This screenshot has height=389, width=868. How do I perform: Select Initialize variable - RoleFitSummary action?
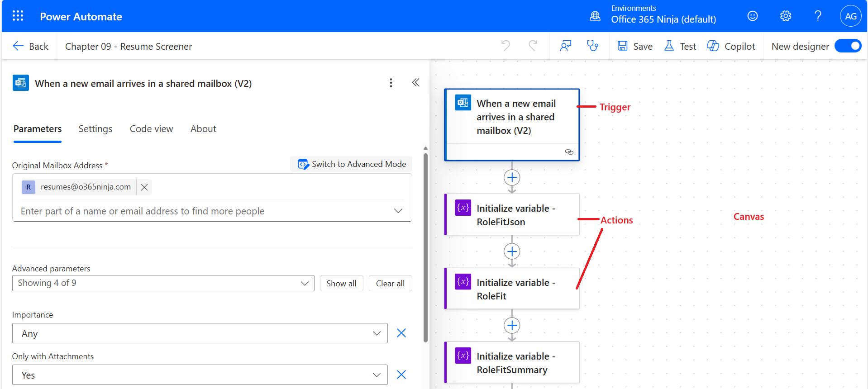pos(512,362)
